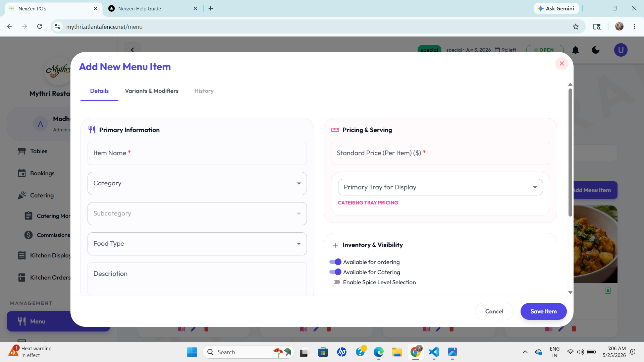
Task: Toggle Available for ordering switch
Action: click(335, 262)
